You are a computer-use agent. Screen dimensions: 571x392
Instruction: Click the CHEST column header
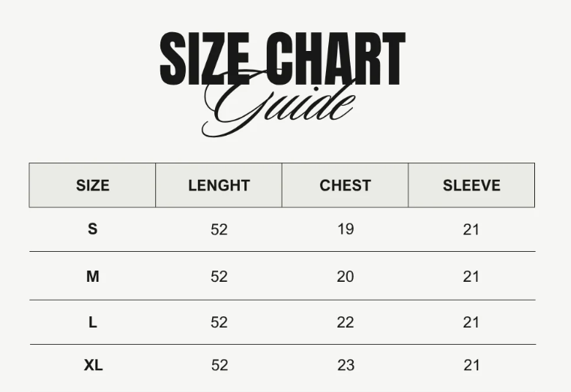[345, 185]
